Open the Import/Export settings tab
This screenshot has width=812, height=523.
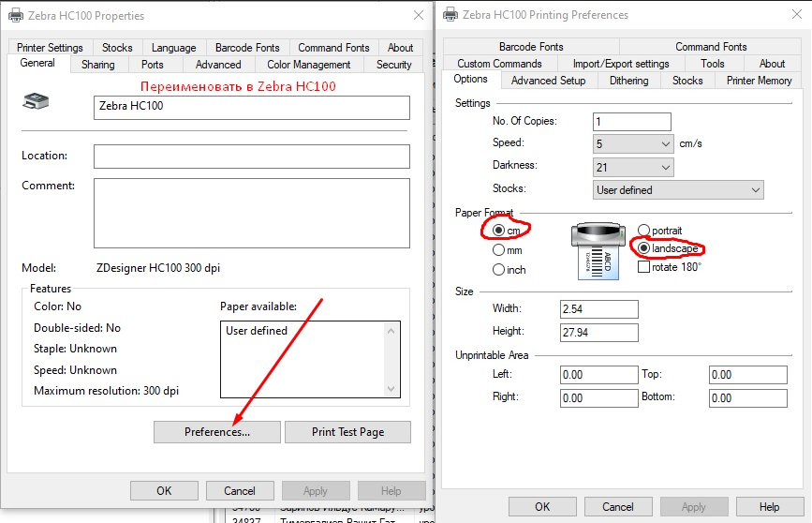[x=621, y=63]
